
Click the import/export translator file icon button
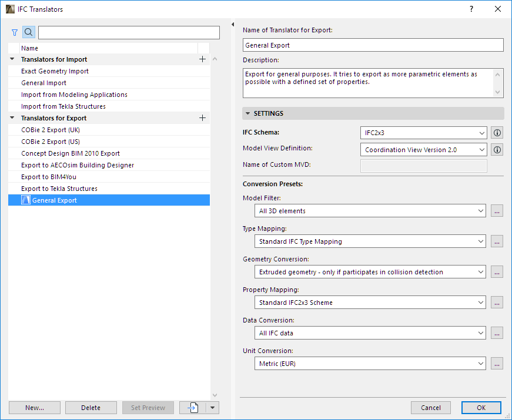pyautogui.click(x=193, y=408)
